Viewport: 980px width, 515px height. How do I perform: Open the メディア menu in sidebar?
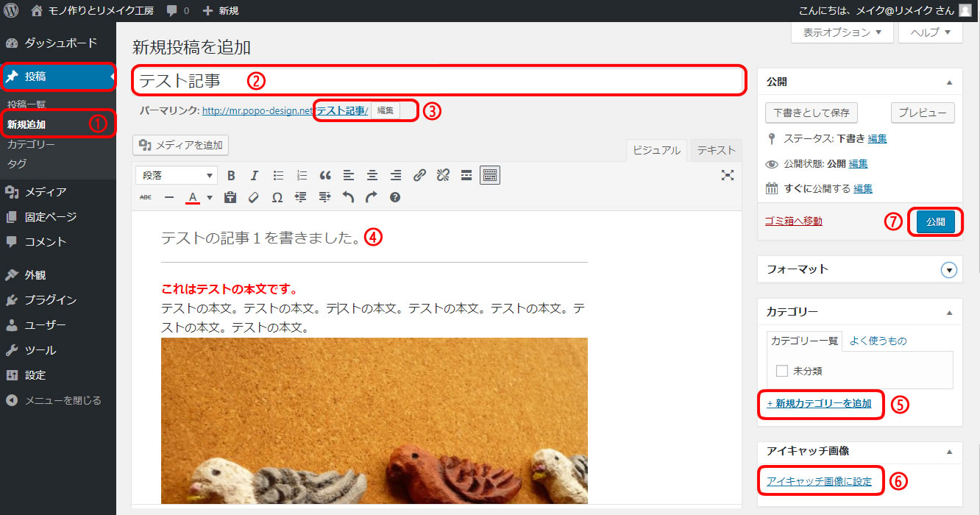(x=46, y=192)
